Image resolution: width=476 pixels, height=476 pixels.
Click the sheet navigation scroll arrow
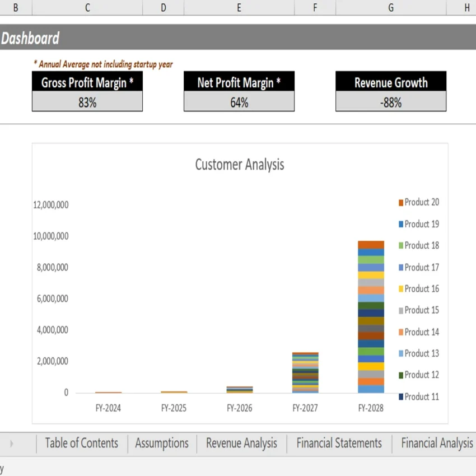[12, 443]
